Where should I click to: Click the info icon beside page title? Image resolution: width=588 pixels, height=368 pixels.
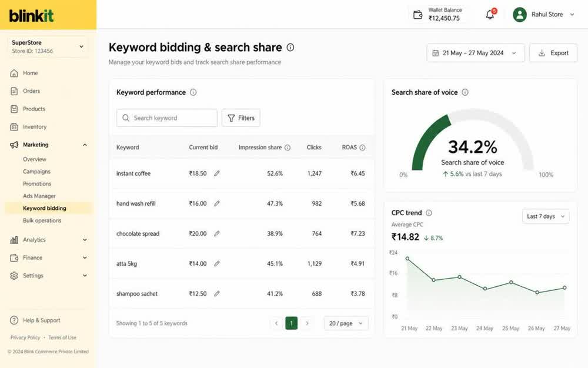point(290,47)
